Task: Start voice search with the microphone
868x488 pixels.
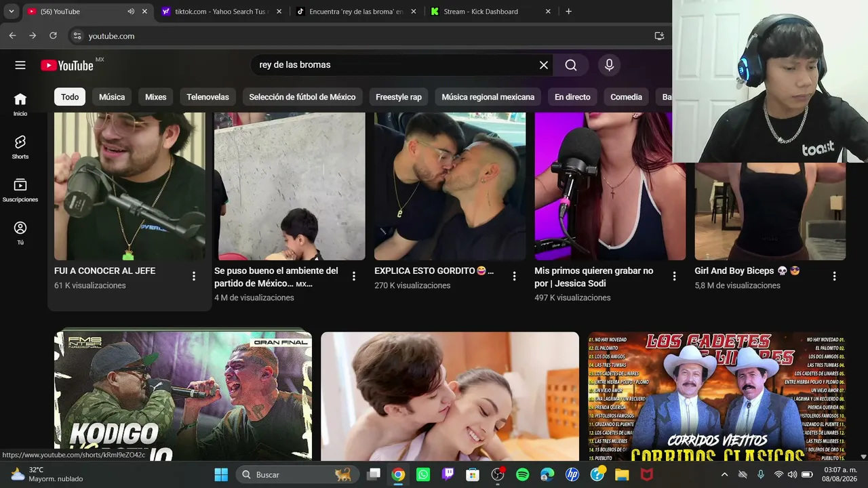Action: click(x=609, y=65)
